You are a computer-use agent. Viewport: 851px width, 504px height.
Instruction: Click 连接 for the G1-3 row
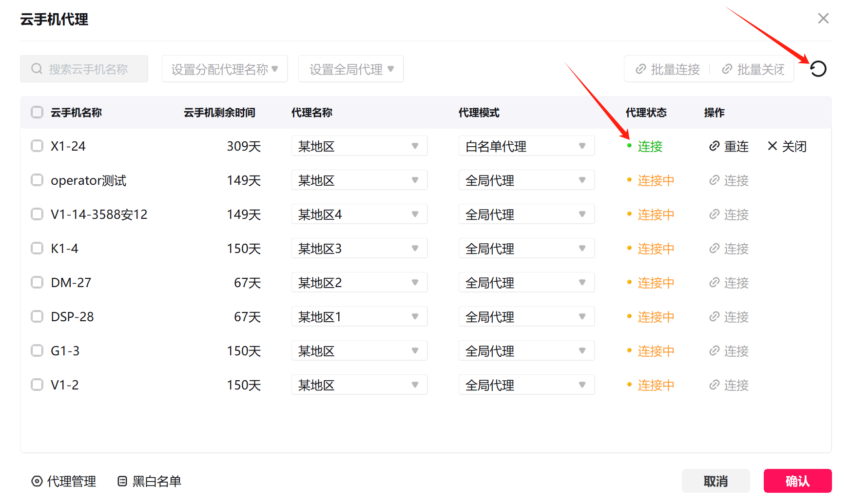(x=729, y=351)
